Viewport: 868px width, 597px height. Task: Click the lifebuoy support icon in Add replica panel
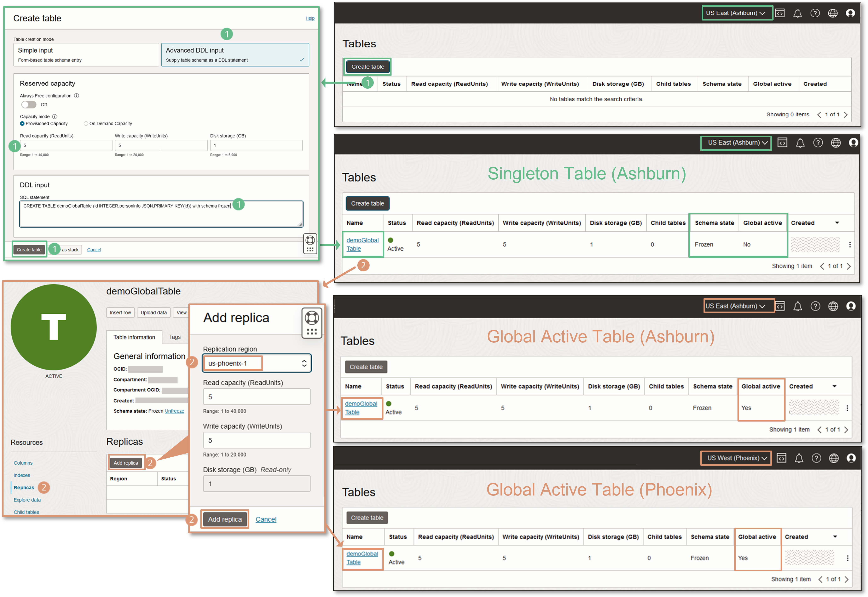click(x=312, y=318)
